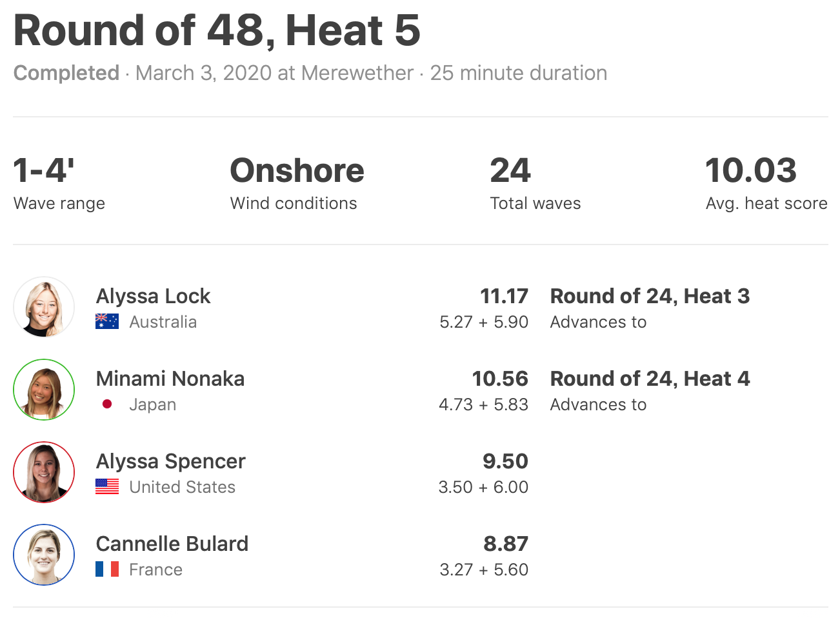Click Minami Nonaka's 10.56 heat total
840x618 pixels.
[x=500, y=379]
